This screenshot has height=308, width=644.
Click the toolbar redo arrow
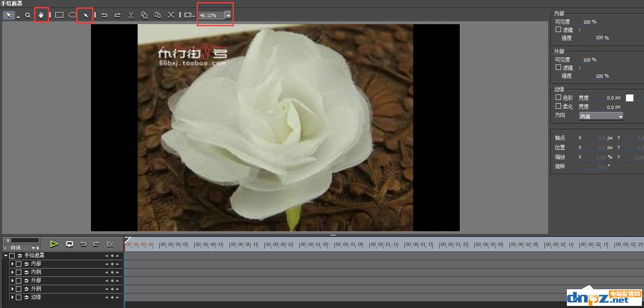click(x=118, y=15)
